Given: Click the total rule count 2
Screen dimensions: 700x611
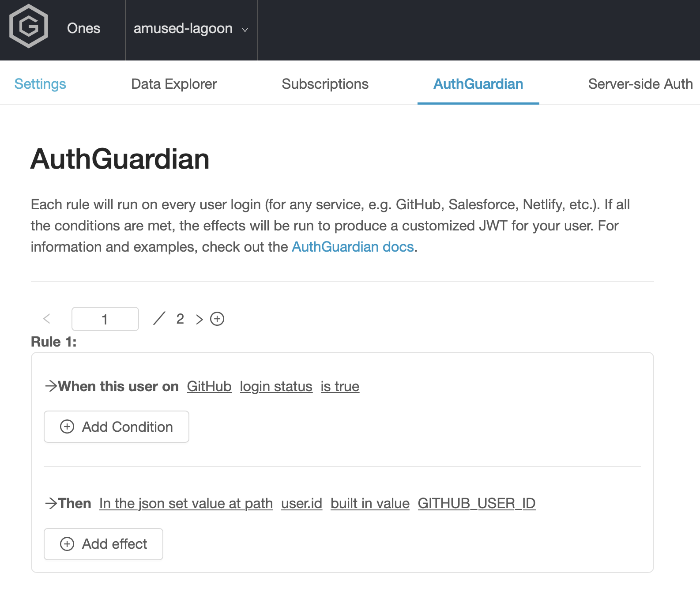Looking at the screenshot, I should [180, 319].
